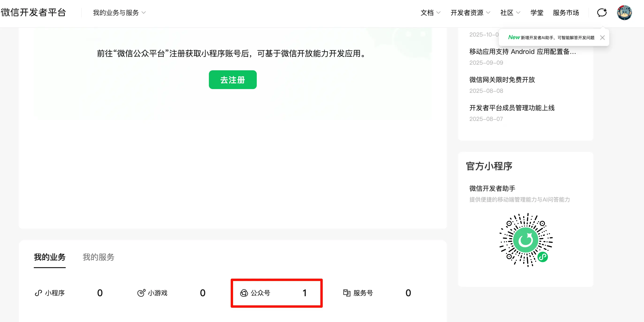
Task: Open 服务市场 from the navigation bar
Action: point(566,13)
